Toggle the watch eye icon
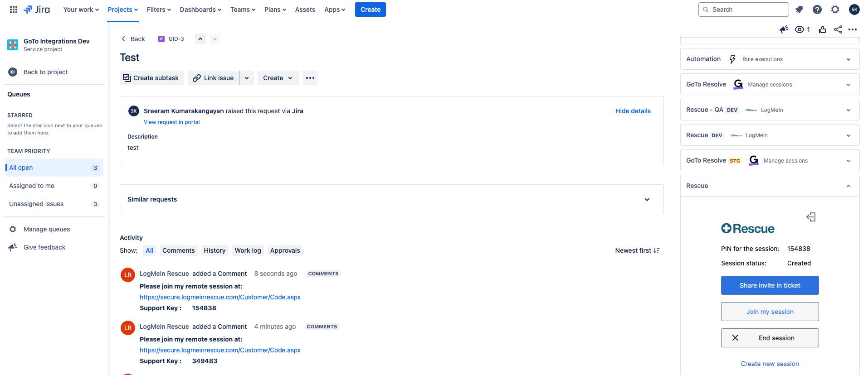This screenshot has width=868, height=375. (800, 29)
